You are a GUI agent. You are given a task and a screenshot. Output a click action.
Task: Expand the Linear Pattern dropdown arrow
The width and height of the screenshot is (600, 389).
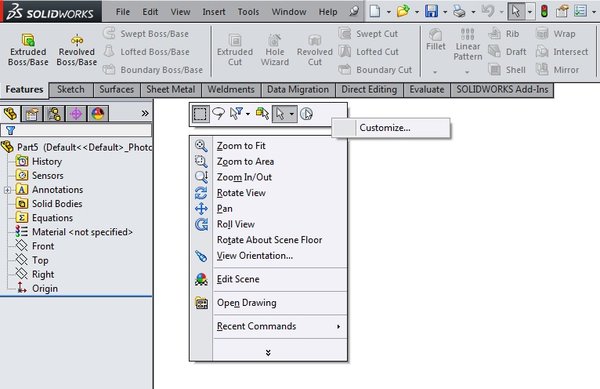tap(467, 72)
